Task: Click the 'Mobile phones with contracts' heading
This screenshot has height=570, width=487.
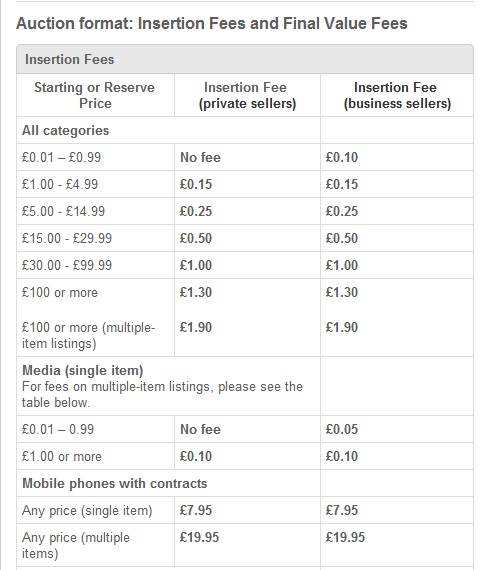Action: (x=114, y=483)
